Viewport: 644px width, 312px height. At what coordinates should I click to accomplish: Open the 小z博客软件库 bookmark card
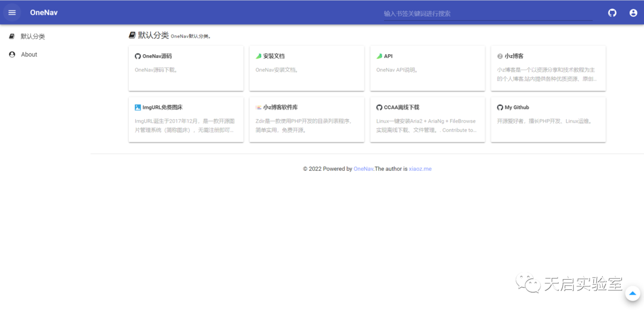click(x=307, y=120)
